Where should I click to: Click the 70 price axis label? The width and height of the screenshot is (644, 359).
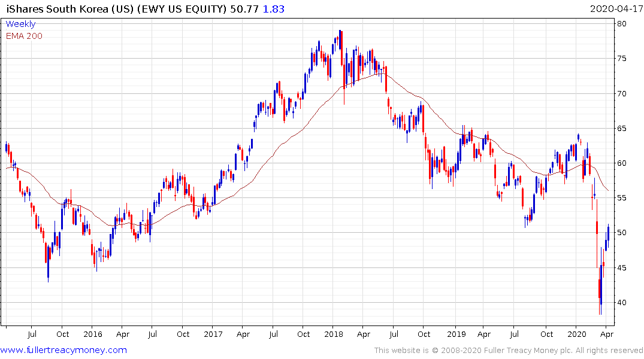pos(621,93)
